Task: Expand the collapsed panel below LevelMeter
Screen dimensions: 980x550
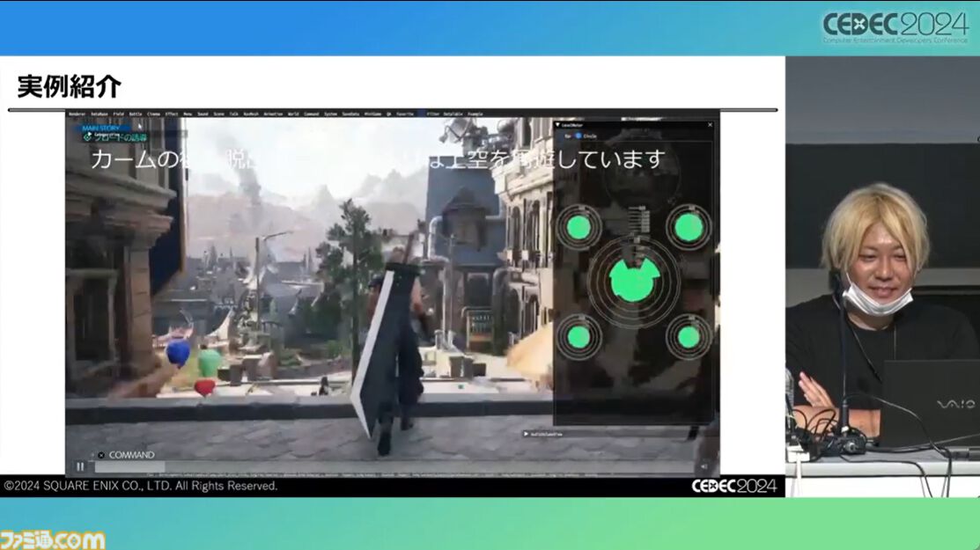Action: (527, 434)
